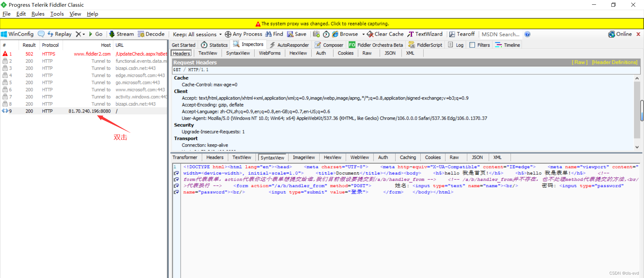Click the Accept-Encoding: gzip, deflate header
The image size is (644, 278).
coord(213,105)
